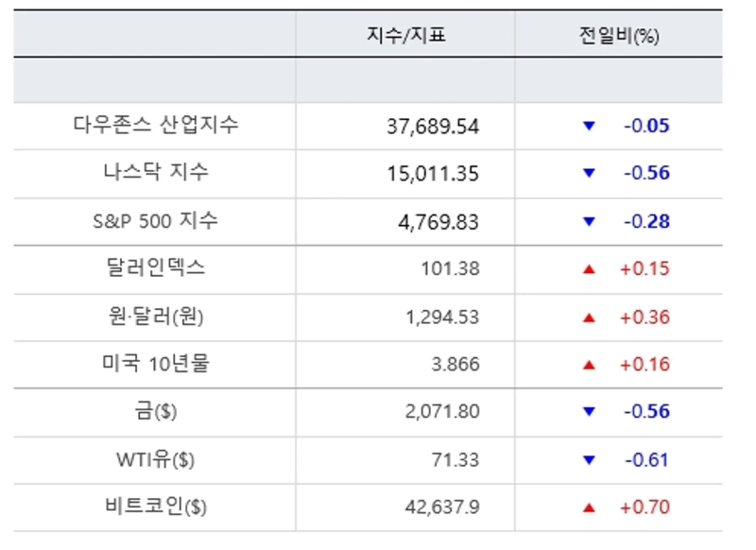
Task: Click the -0.61 change for WTI유
Action: (646, 460)
